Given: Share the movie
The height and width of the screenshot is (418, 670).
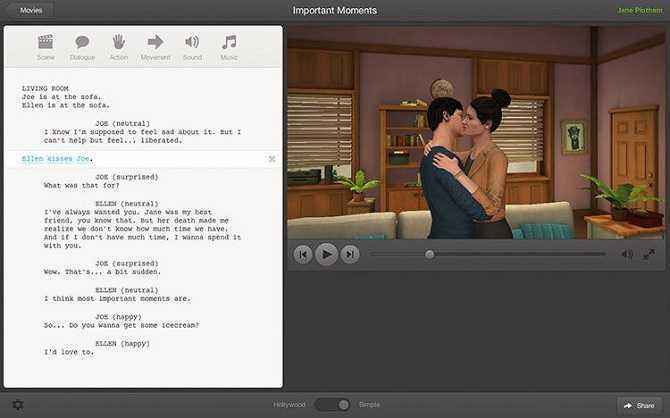Looking at the screenshot, I should click(x=638, y=405).
